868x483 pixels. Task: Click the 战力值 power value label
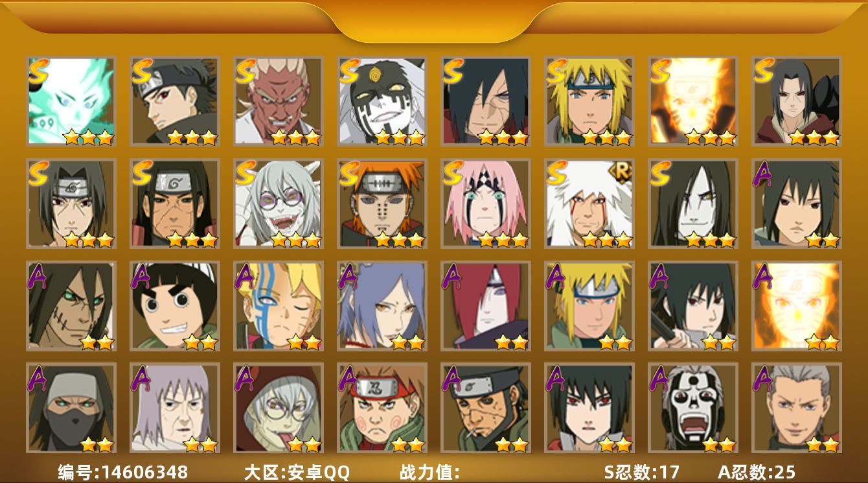430,472
